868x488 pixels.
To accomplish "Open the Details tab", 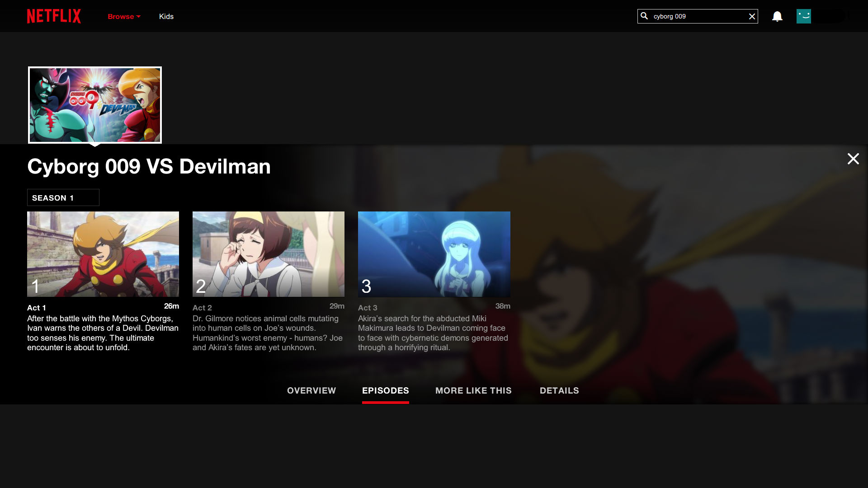I will pos(559,390).
